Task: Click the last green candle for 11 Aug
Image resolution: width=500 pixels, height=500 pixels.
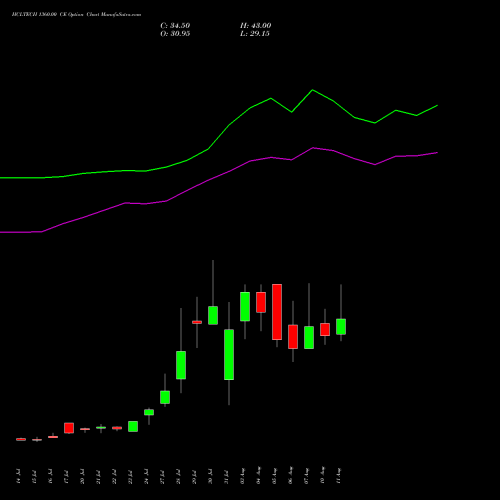Action: (x=341, y=327)
